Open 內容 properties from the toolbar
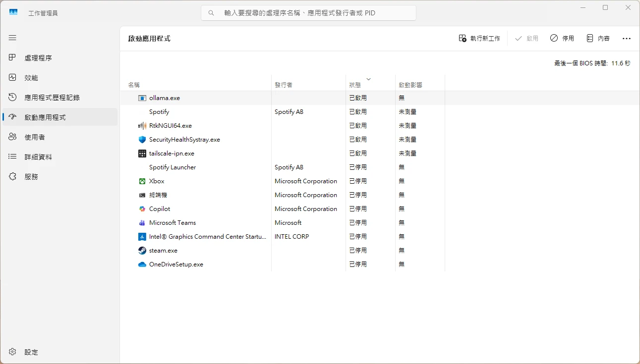The width and height of the screenshot is (640, 364). pos(598,38)
